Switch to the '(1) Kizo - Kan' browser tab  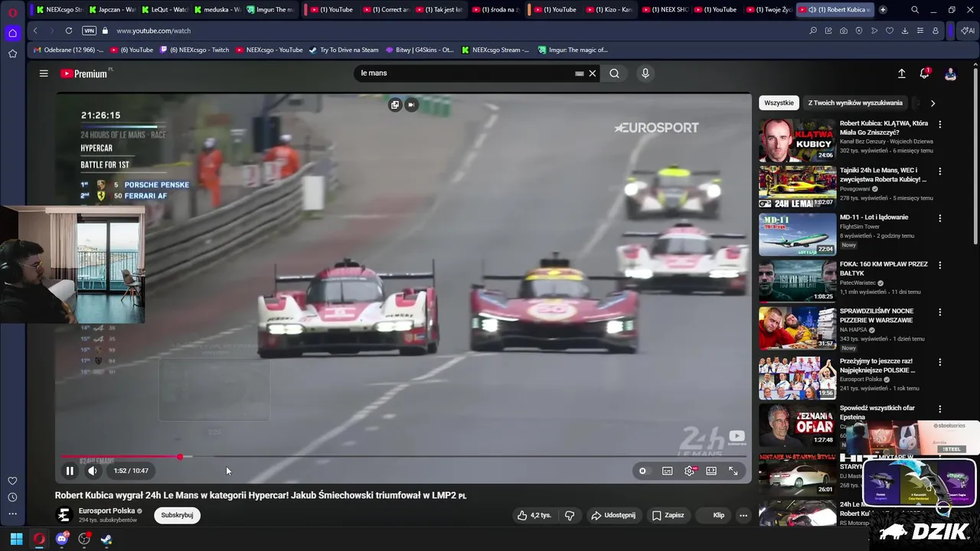click(609, 9)
